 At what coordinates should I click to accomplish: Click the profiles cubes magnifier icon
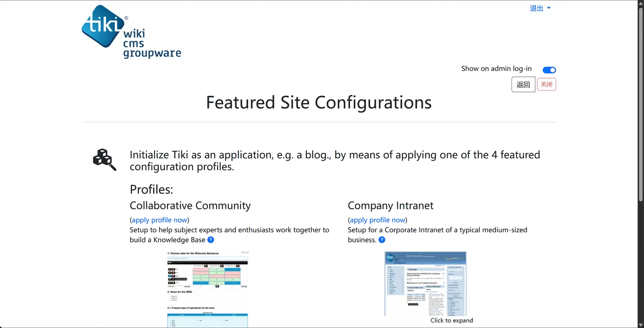click(105, 160)
